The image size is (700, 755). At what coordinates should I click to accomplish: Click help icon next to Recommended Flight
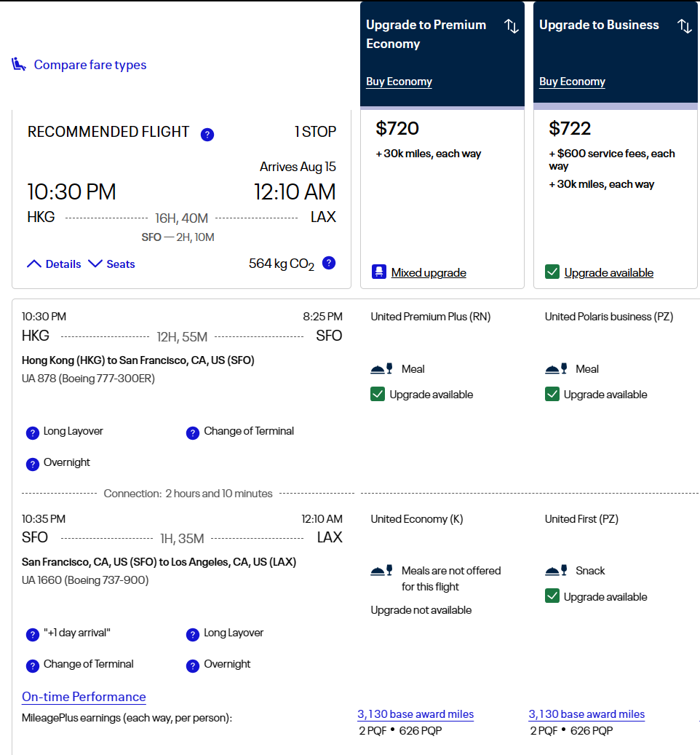[x=207, y=134]
